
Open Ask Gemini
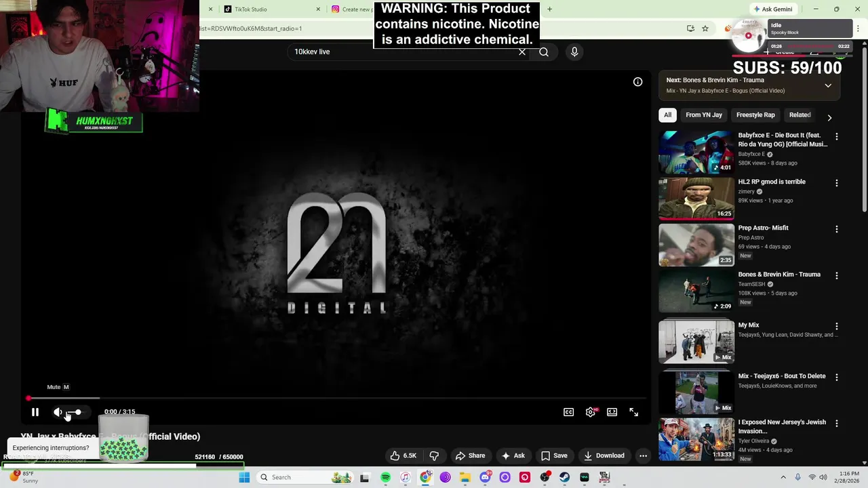point(773,9)
